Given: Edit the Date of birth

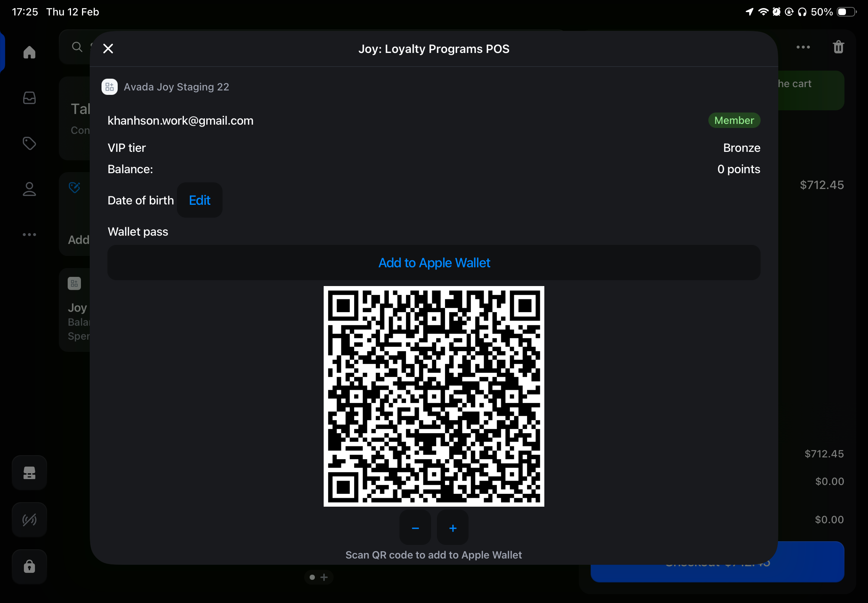Looking at the screenshot, I should pyautogui.click(x=199, y=200).
